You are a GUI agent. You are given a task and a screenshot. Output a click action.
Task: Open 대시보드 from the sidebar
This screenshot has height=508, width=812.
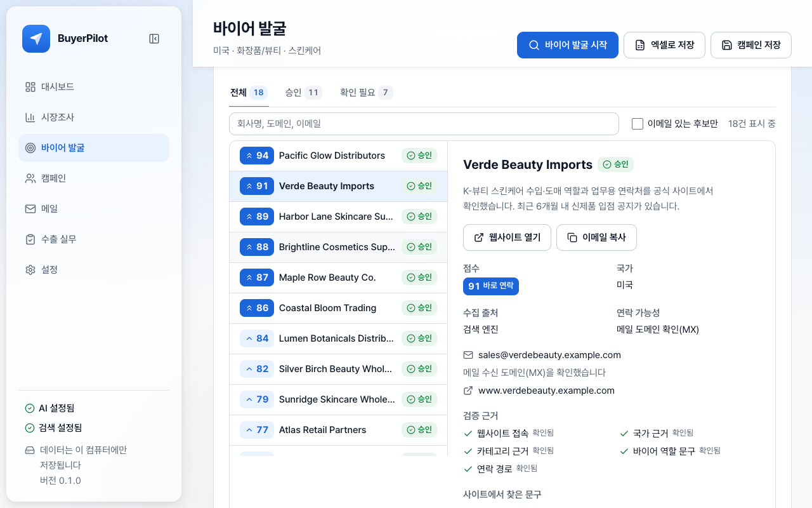click(94, 87)
